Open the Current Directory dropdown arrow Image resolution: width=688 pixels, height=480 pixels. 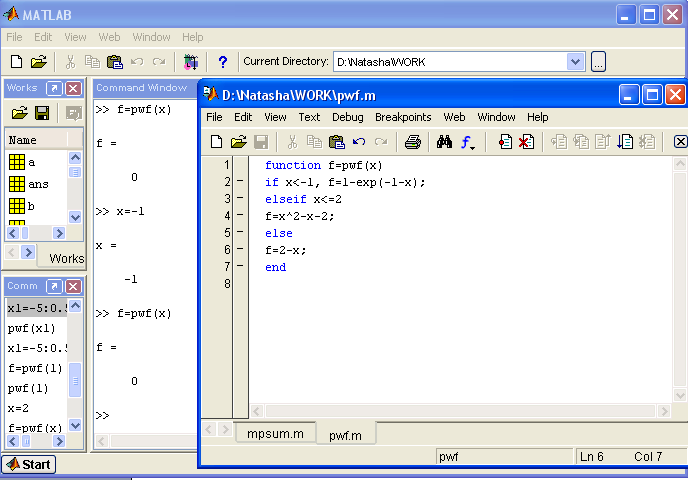[575, 62]
